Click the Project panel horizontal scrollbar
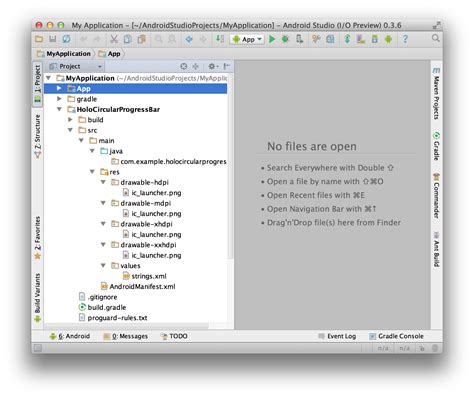The height and width of the screenshot is (397, 474). (x=127, y=326)
